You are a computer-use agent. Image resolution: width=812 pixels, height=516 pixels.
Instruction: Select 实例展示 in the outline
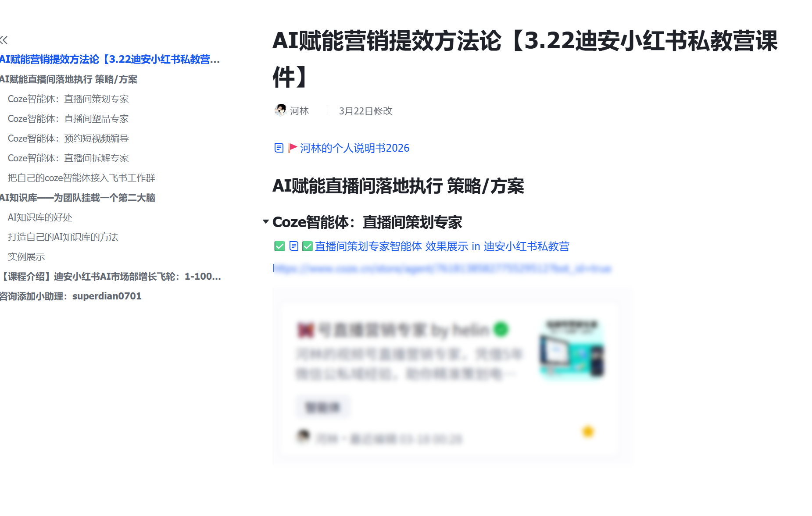click(26, 257)
